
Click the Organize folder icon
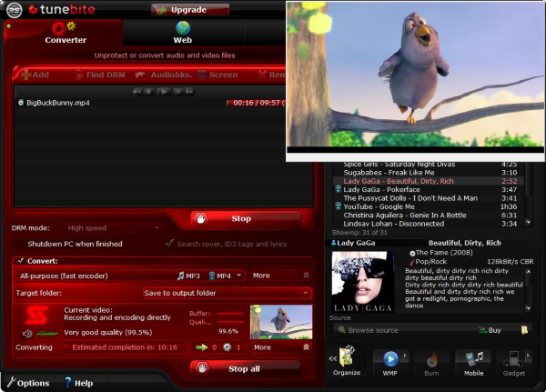coord(346,358)
